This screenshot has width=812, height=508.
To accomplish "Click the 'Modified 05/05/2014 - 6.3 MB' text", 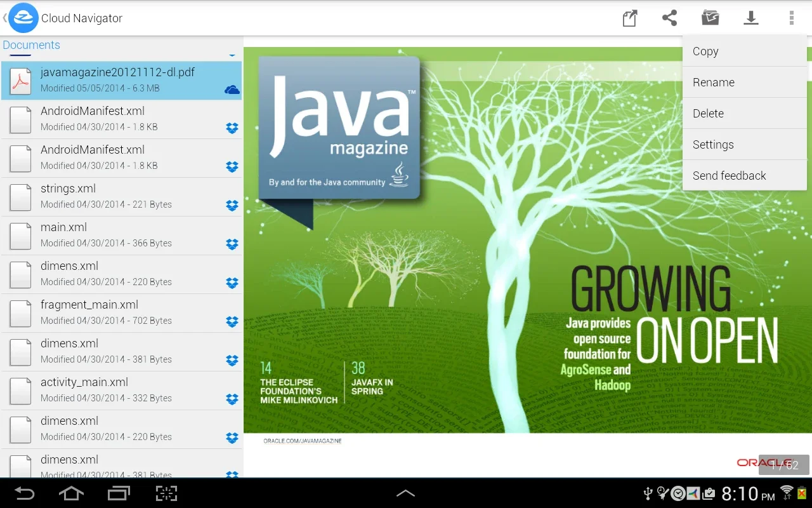I will point(100,88).
